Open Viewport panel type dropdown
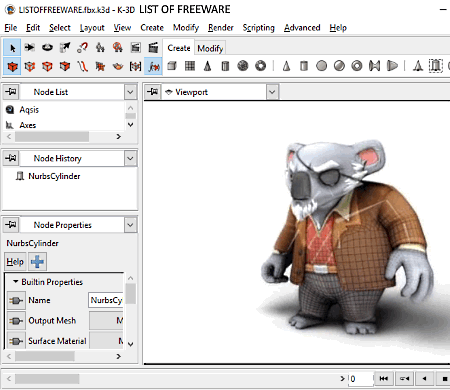 click(272, 92)
